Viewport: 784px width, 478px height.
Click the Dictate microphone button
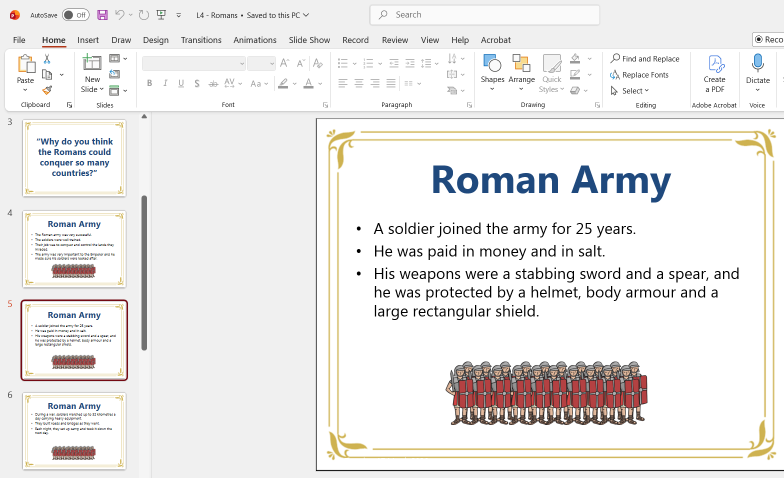point(758,72)
